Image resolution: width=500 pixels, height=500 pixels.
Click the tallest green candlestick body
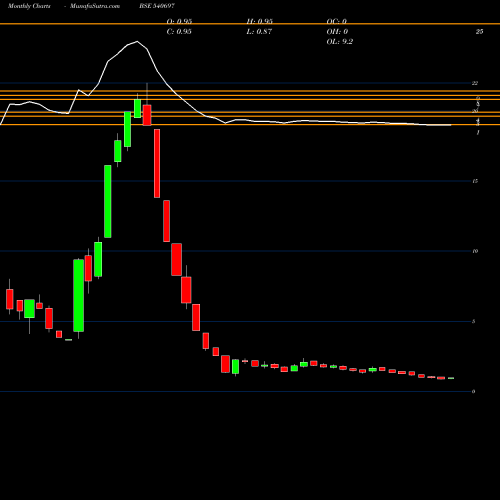click(108, 201)
